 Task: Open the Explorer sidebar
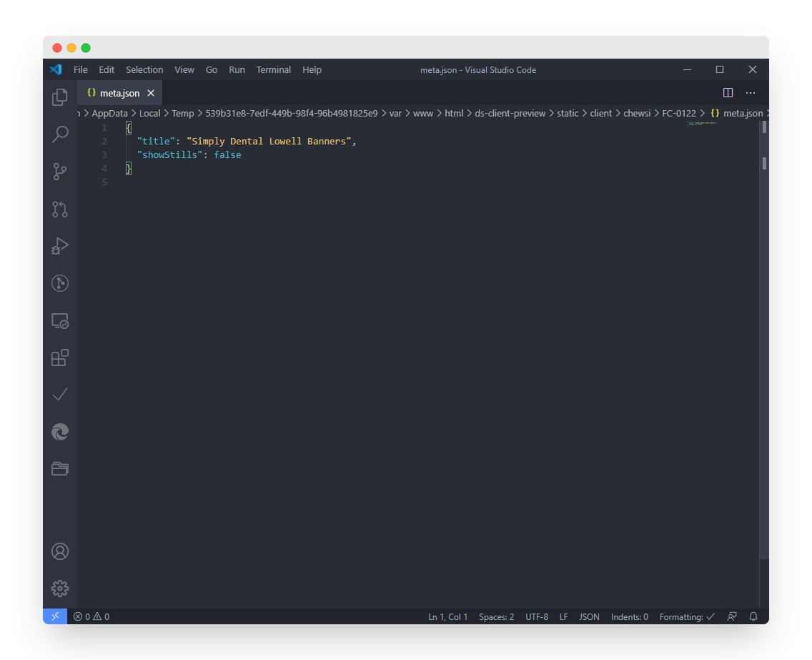(x=59, y=97)
